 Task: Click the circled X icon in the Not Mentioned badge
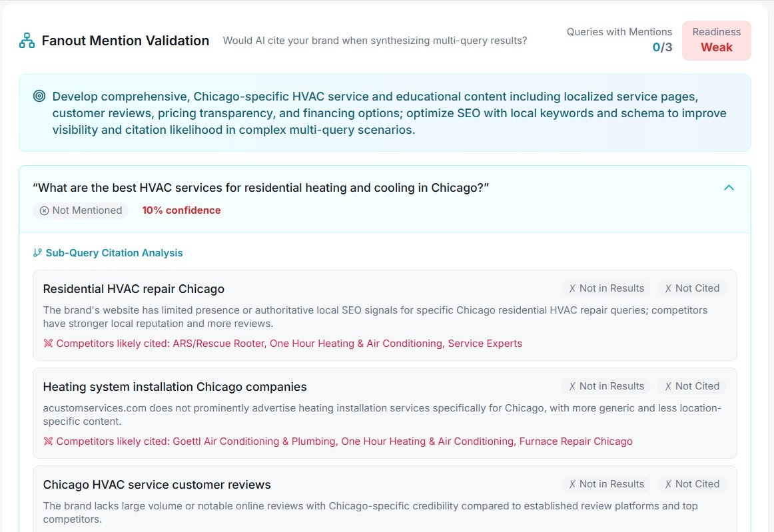tap(44, 210)
